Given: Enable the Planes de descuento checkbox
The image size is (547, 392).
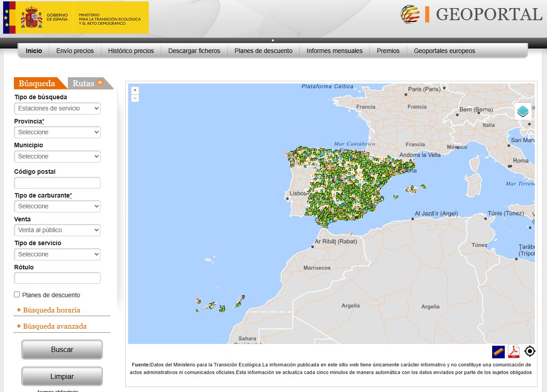Looking at the screenshot, I should (x=17, y=295).
